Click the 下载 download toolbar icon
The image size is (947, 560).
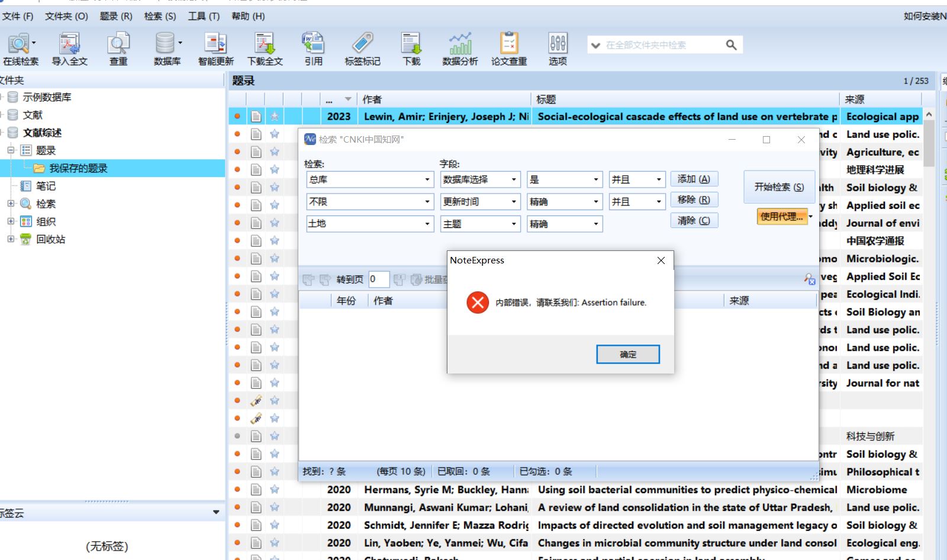[411, 49]
